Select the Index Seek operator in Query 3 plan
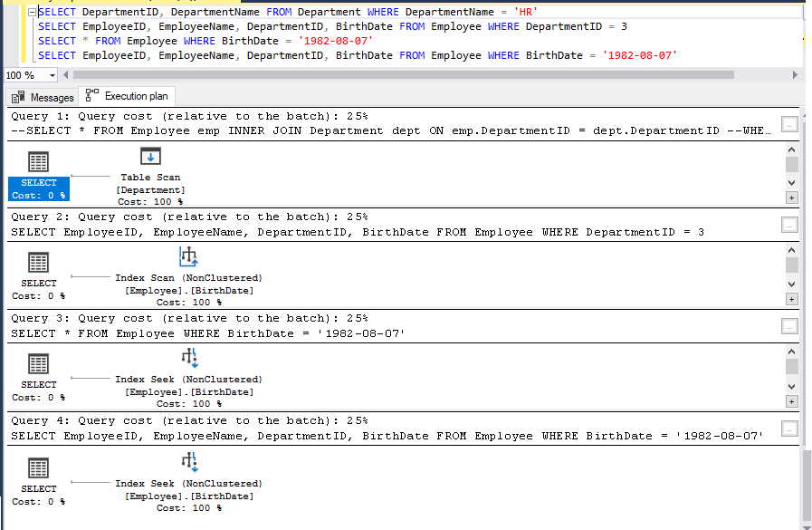 tap(189, 358)
